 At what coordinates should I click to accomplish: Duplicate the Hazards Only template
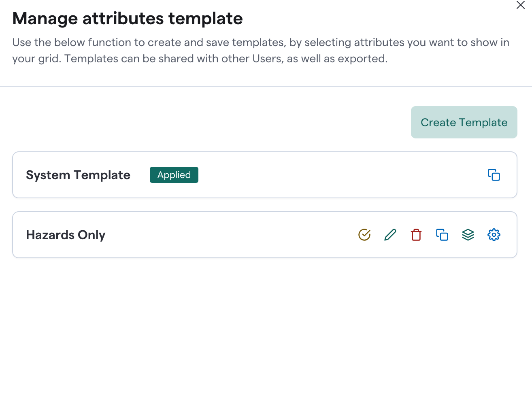coord(442,235)
